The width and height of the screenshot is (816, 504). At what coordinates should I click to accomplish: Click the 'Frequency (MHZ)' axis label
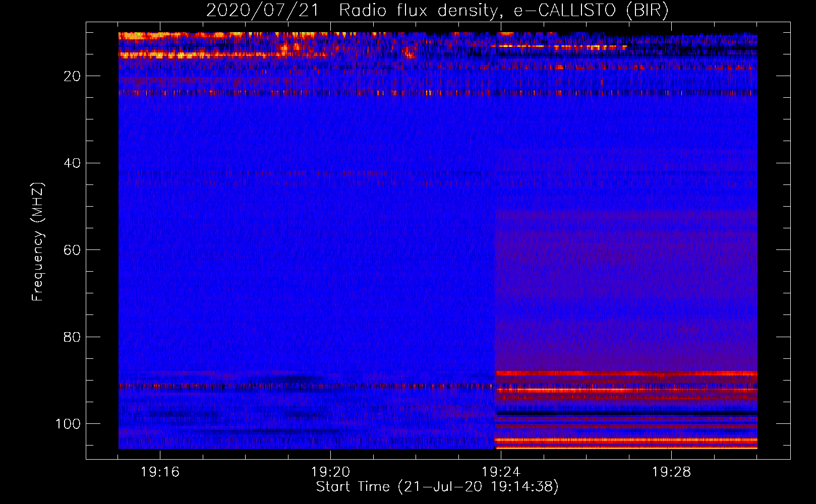tap(38, 242)
